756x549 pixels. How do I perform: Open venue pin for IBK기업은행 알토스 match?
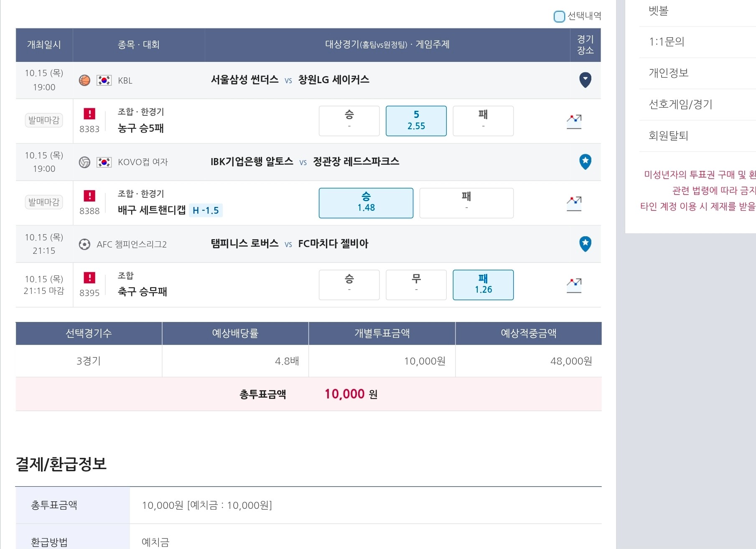585,162
